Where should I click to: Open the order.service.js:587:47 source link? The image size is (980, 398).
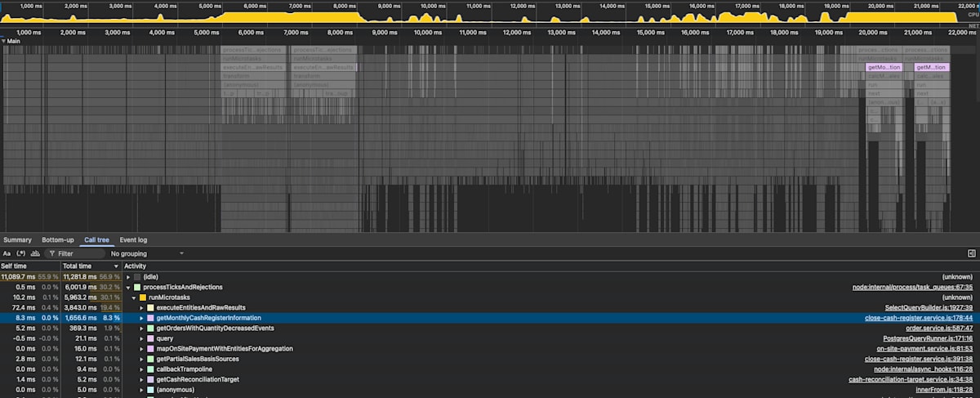point(939,328)
